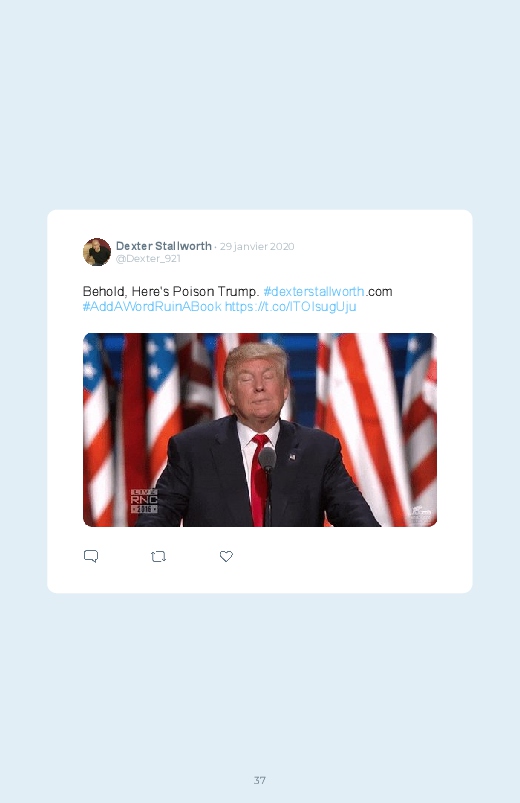The height and width of the screenshot is (803, 520).
Task: Click the ".com" text after the hashtag
Action: click(379, 291)
